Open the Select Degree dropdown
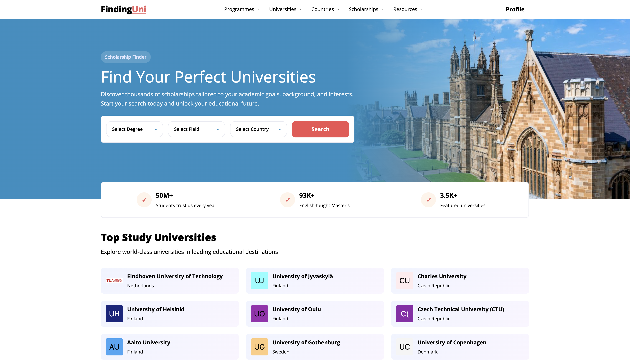This screenshot has height=364, width=630. [x=134, y=129]
